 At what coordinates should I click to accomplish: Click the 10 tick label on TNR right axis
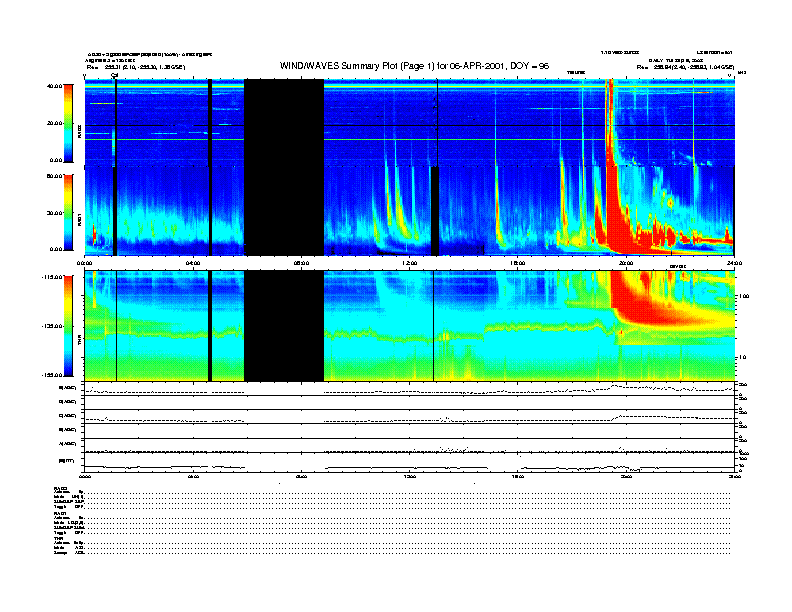(742, 357)
